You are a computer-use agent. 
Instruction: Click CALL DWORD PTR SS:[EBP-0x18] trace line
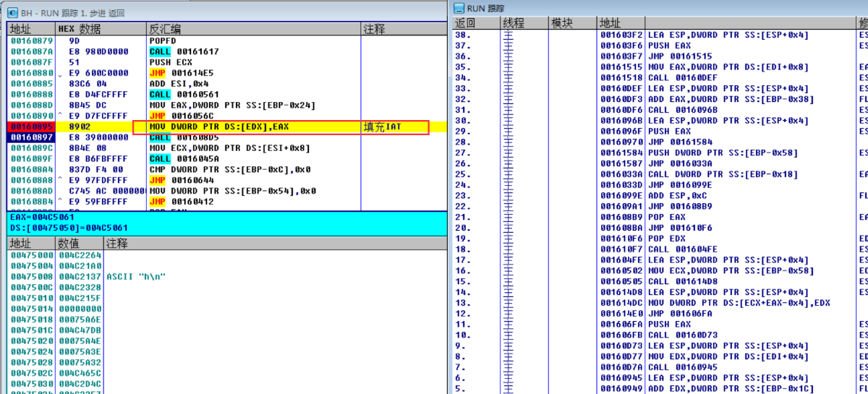pyautogui.click(x=722, y=174)
